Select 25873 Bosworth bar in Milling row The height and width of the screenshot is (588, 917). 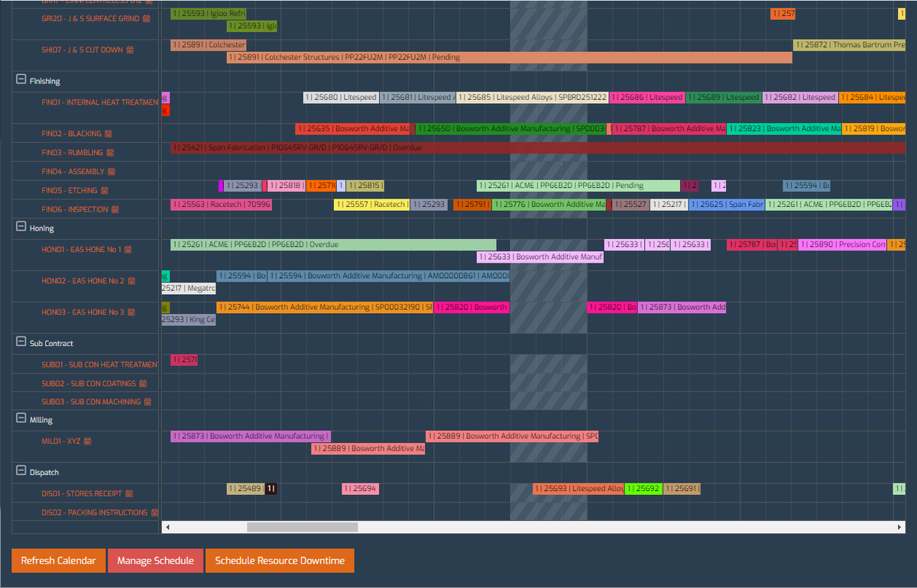click(250, 436)
